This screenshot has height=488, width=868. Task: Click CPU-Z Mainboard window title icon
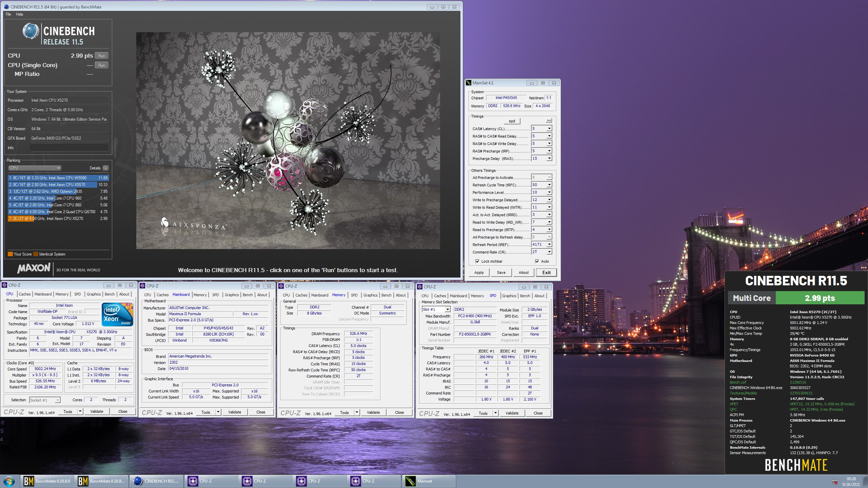tap(143, 286)
